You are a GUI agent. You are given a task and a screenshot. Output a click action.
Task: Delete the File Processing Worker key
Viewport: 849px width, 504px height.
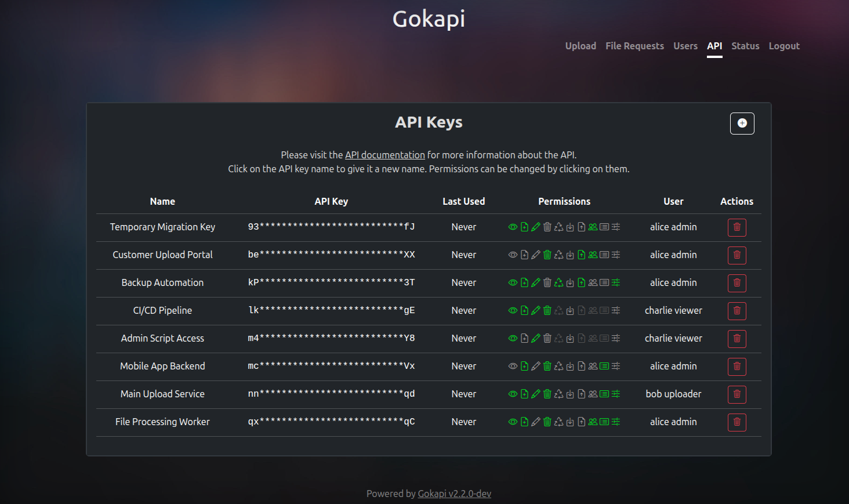tap(736, 422)
